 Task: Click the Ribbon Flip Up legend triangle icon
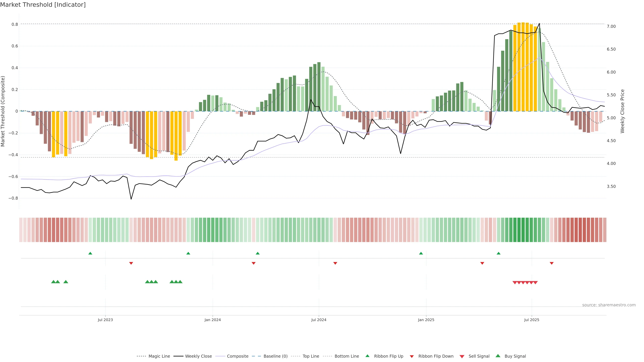(367, 356)
